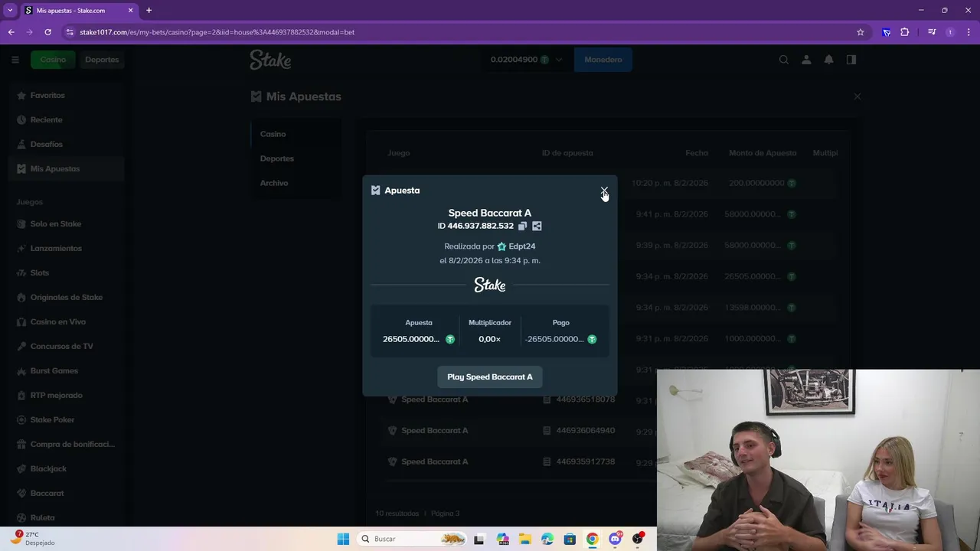
Task: Open Compra de bonificaciones category
Action: tap(64, 445)
